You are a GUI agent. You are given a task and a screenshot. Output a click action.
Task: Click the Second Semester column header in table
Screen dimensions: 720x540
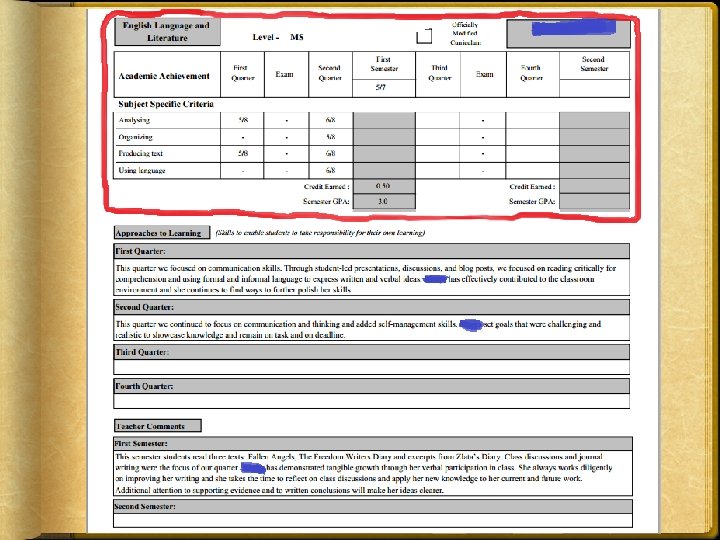point(594,65)
